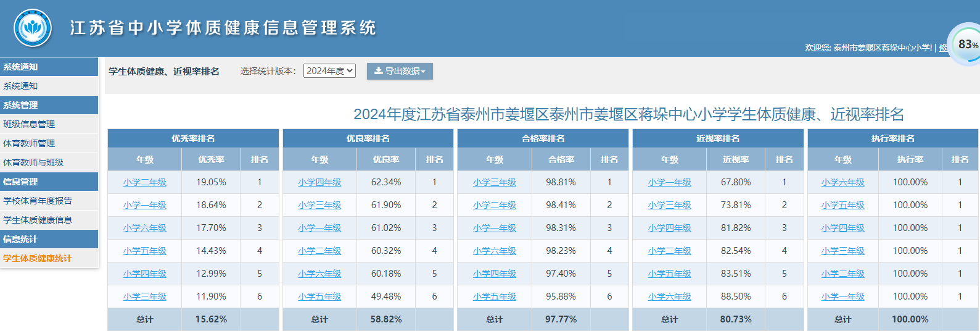Screen dimensions: 980x336
Task: Click the 优良率排名 table title
Action: (368, 138)
